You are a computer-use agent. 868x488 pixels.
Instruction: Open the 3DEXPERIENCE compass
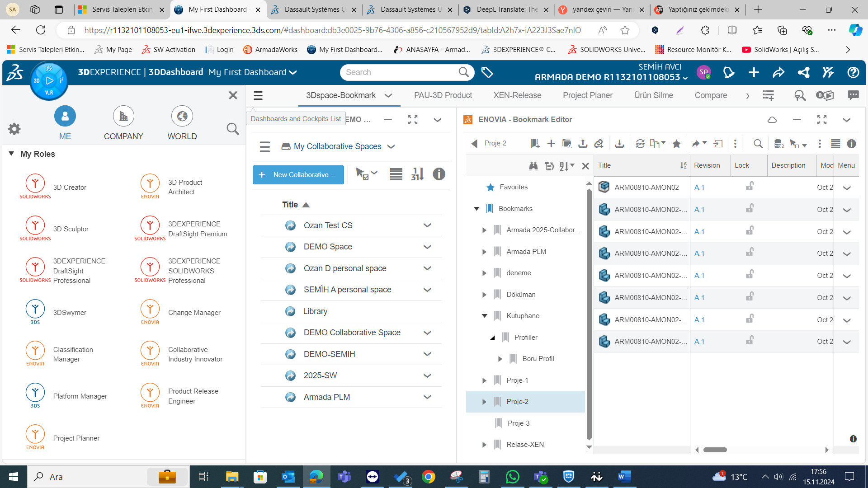click(49, 81)
